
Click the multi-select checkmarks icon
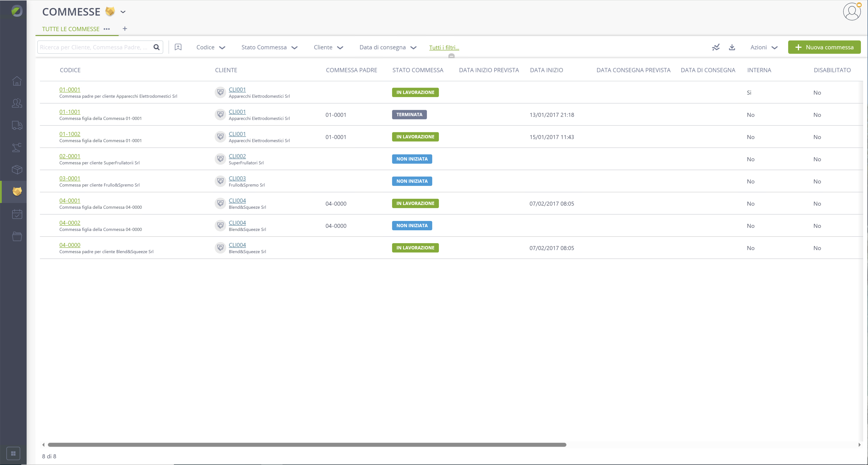click(716, 47)
